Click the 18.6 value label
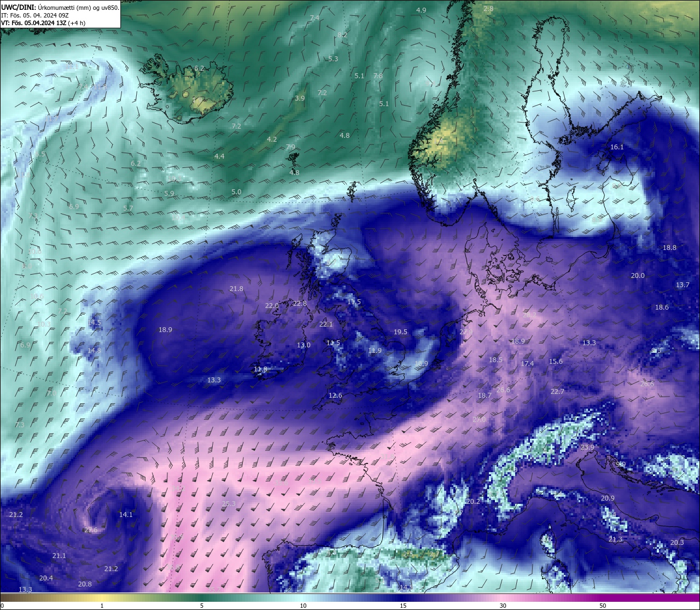 (x=662, y=307)
